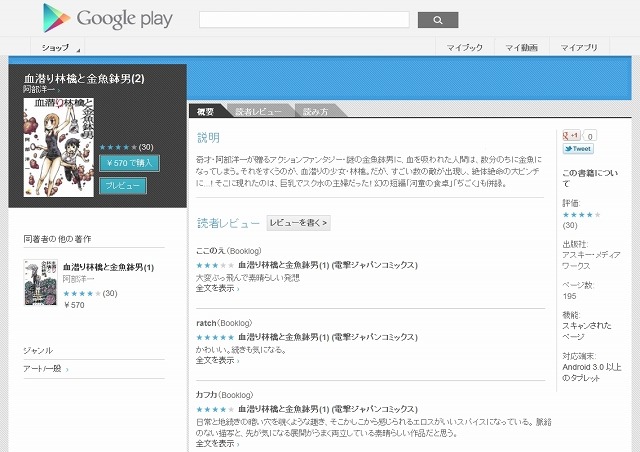640x452 pixels.
Task: Click the author link 阿部洋一 under the title
Action: (39, 89)
